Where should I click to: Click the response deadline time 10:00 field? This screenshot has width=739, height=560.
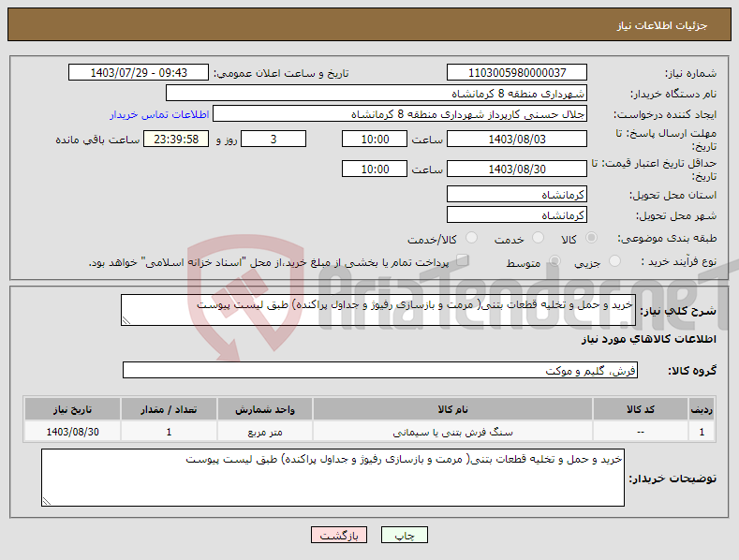click(375, 139)
